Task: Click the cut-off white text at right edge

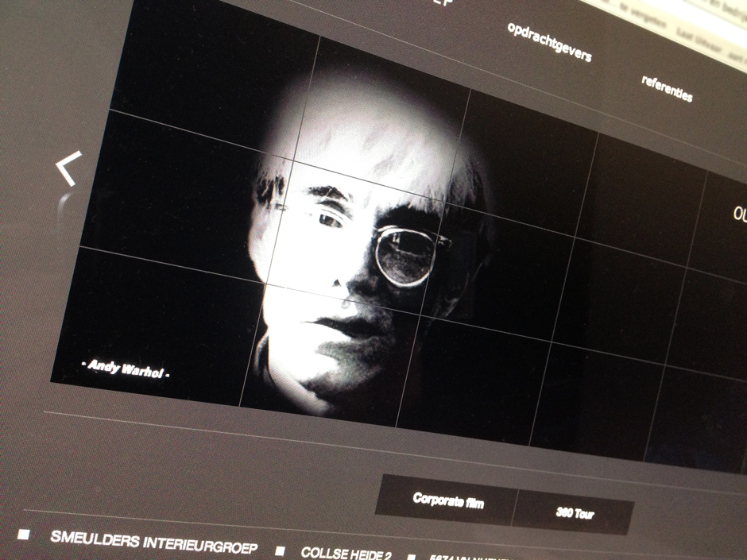Action: pos(739,214)
